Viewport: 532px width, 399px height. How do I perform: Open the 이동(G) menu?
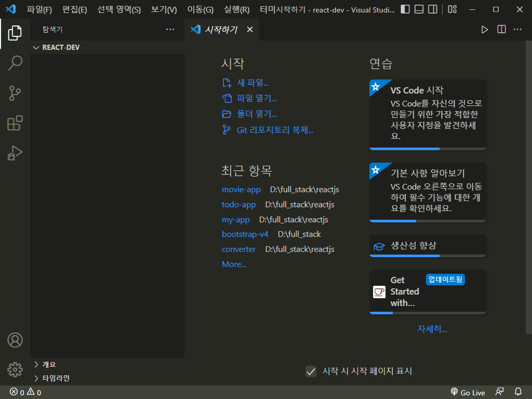[x=200, y=9]
